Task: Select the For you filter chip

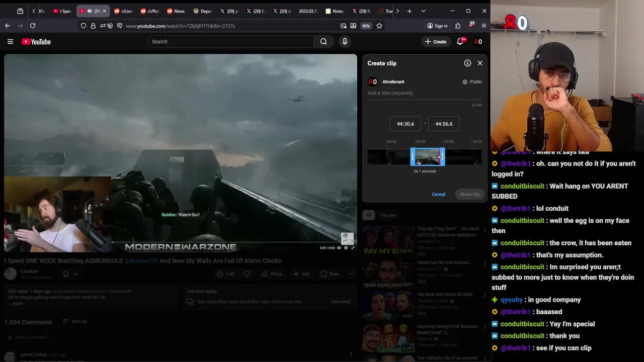Action: click(x=388, y=215)
